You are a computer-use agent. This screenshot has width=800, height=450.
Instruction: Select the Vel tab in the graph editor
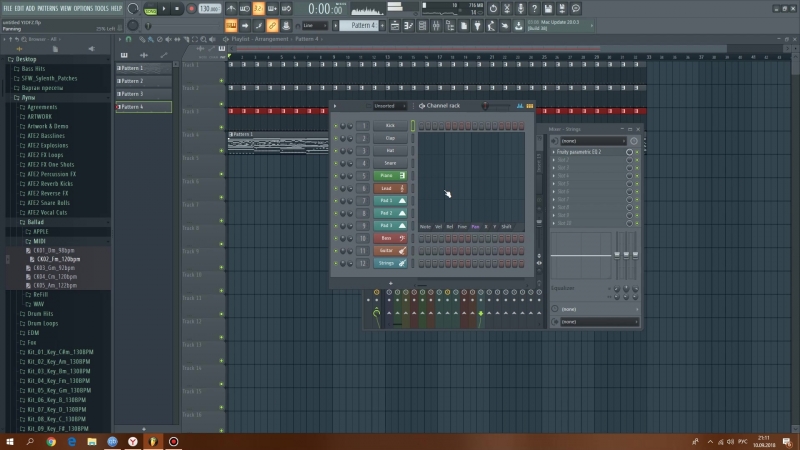point(438,227)
